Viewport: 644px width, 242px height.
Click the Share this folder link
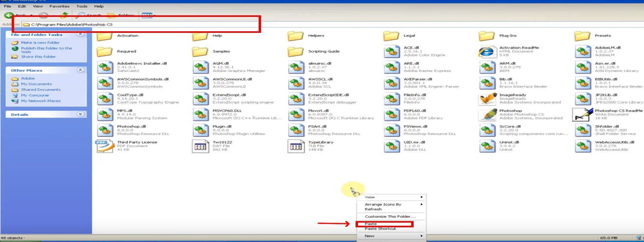click(x=38, y=57)
